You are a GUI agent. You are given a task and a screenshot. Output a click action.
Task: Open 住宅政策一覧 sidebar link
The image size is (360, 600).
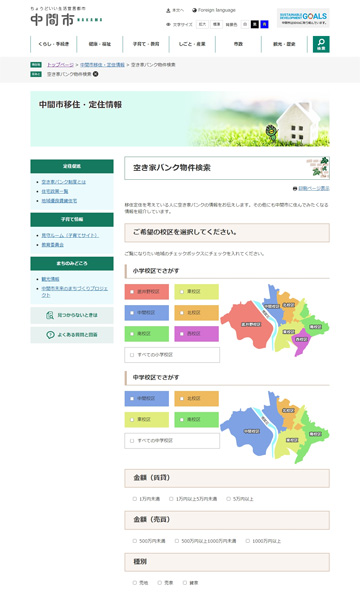coord(55,191)
